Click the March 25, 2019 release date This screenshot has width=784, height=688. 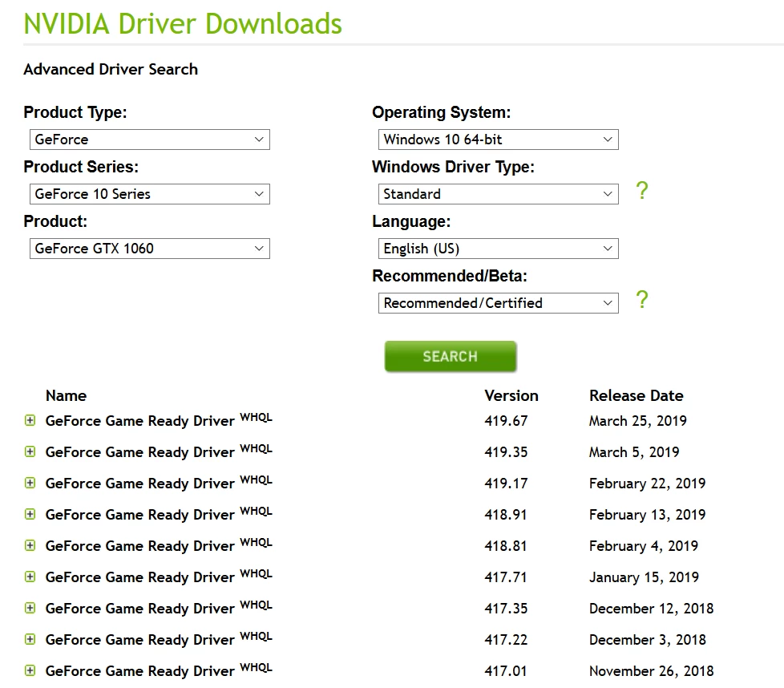[638, 421]
